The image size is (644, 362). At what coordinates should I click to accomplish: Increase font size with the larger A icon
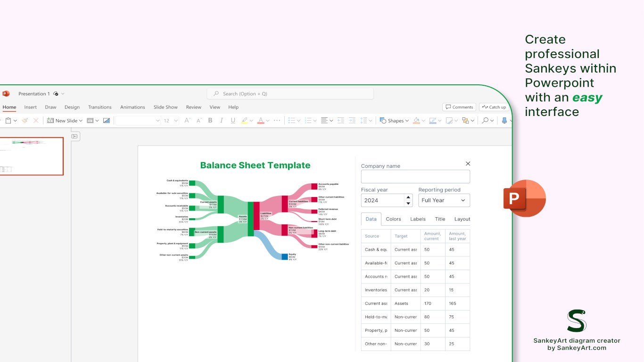click(x=187, y=121)
